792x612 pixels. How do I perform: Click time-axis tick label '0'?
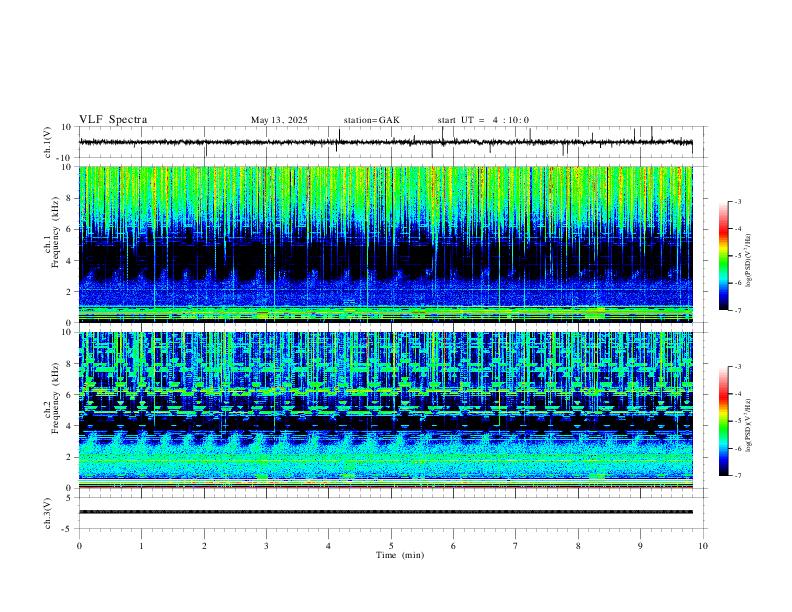pos(79,546)
